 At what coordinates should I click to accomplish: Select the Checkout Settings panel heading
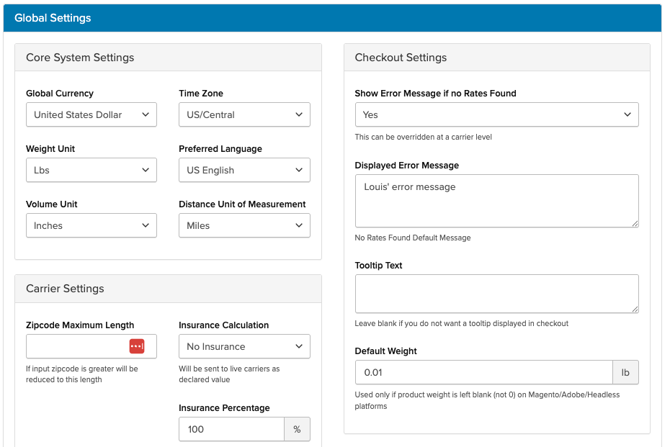coord(400,58)
